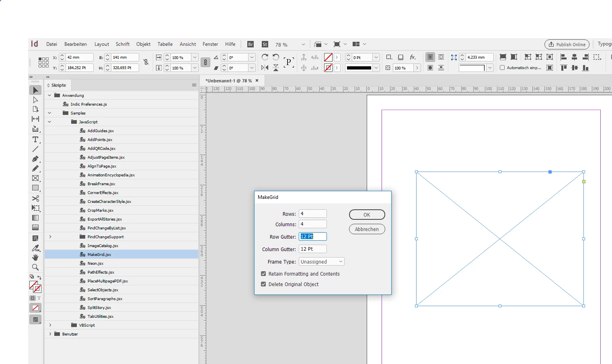Open the Frame Type dropdown
The width and height of the screenshot is (612, 364).
[322, 262]
